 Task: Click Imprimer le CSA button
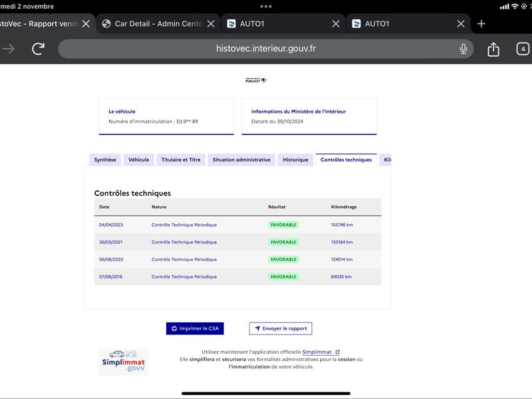[x=195, y=329]
